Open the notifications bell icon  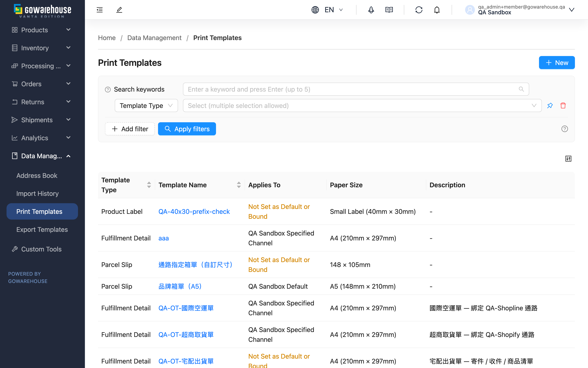point(437,10)
